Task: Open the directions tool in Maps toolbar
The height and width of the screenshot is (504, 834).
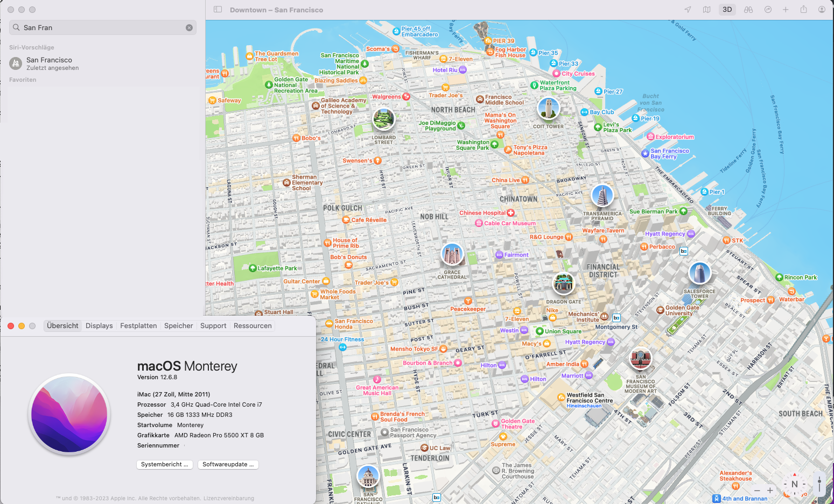Action: coord(768,10)
